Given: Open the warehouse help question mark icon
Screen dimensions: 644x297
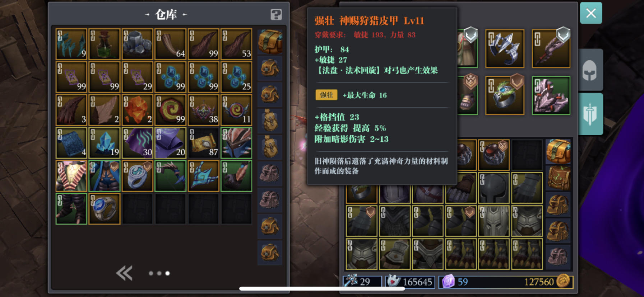Looking at the screenshot, I should tap(276, 15).
